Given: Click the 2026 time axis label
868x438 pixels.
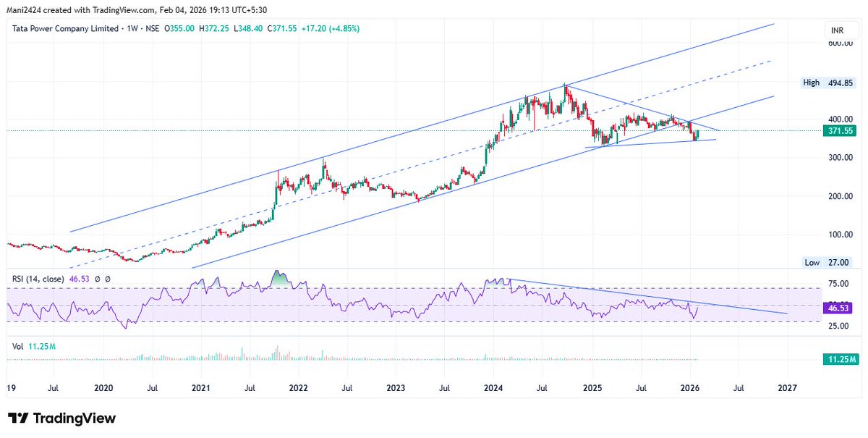Looking at the screenshot, I should (690, 388).
